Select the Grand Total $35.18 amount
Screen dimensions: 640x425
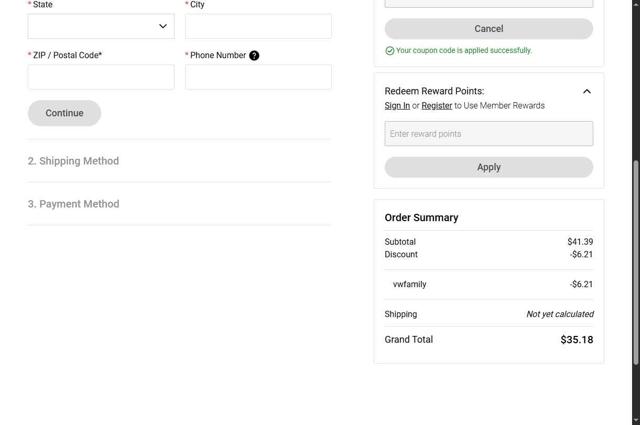(x=577, y=340)
